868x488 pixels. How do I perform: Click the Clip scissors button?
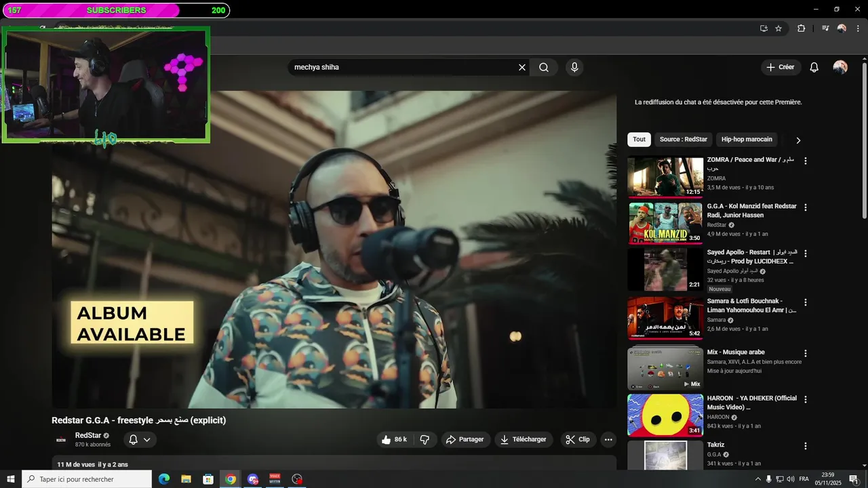pyautogui.click(x=578, y=439)
